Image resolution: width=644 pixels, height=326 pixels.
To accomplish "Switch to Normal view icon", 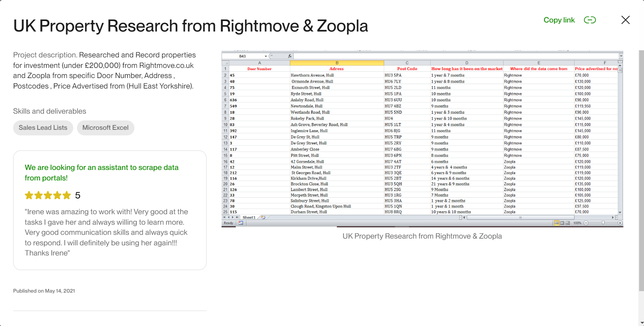I will click(x=557, y=223).
